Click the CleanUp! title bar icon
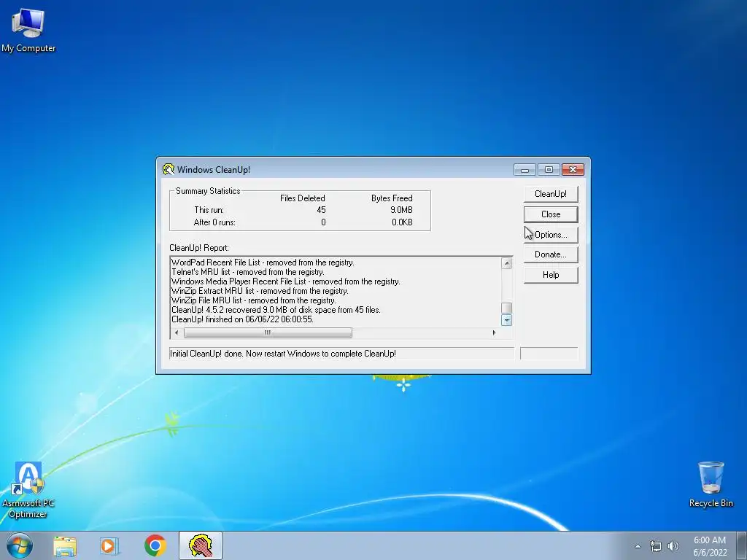This screenshot has height=560, width=747. [169, 169]
